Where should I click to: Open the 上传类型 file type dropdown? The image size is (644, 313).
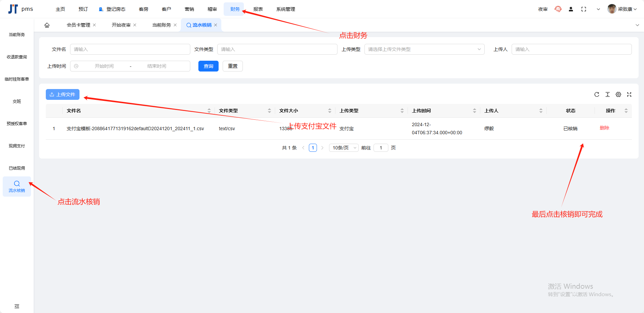424,49
